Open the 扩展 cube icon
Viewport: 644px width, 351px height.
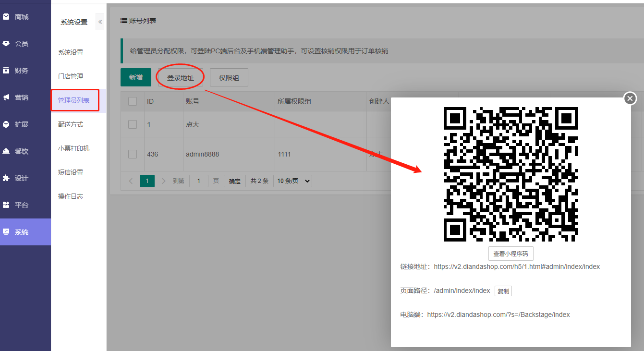[x=6, y=124]
